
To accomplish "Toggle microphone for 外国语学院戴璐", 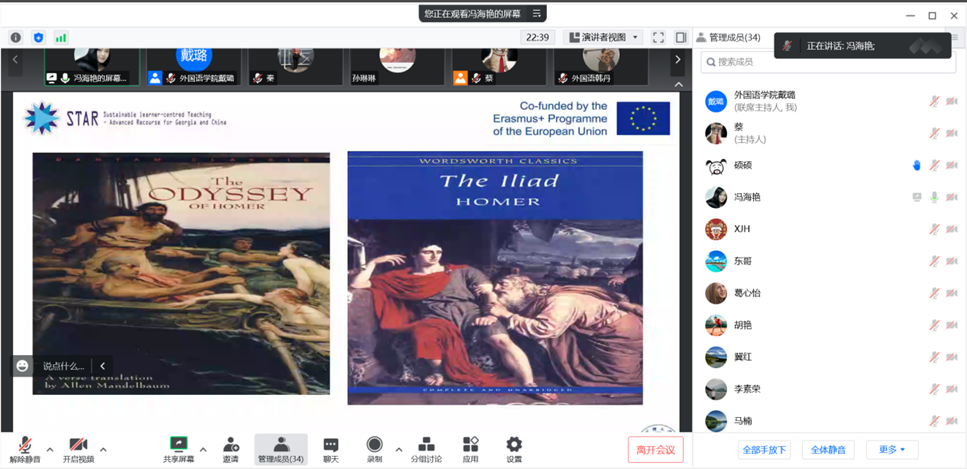I will click(934, 101).
